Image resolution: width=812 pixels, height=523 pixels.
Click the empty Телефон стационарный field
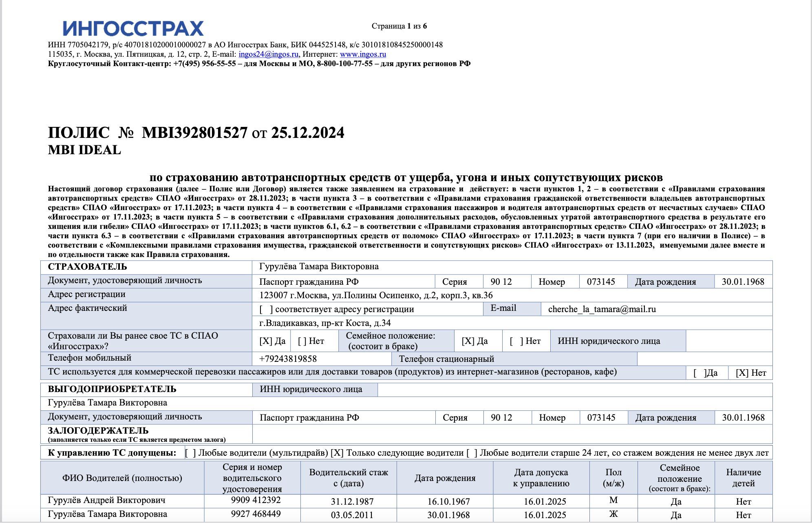click(704, 359)
